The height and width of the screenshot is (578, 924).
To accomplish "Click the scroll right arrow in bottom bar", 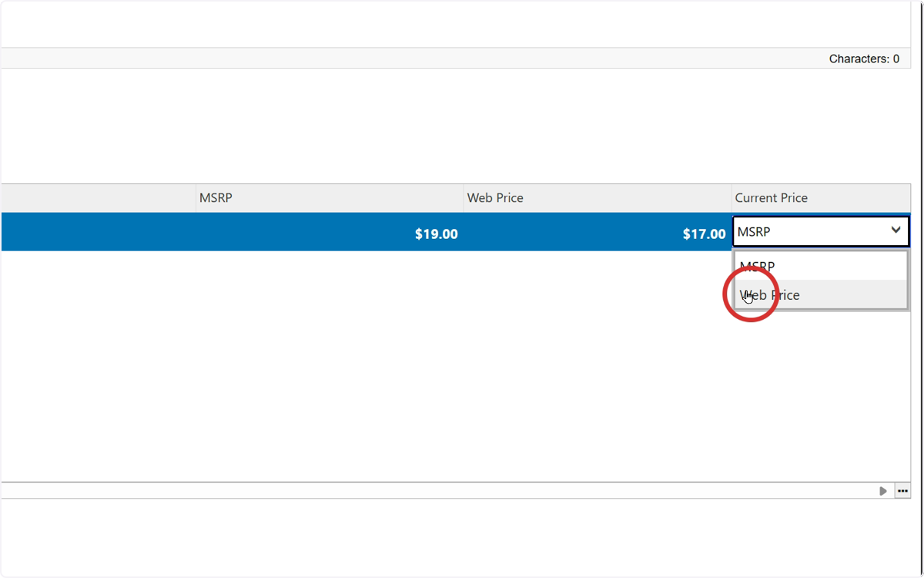I will point(883,491).
